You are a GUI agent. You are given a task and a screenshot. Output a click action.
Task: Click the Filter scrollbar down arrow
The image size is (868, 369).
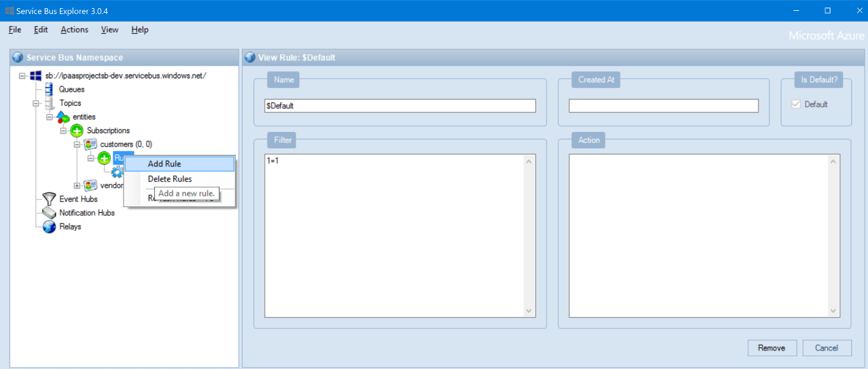tap(529, 310)
